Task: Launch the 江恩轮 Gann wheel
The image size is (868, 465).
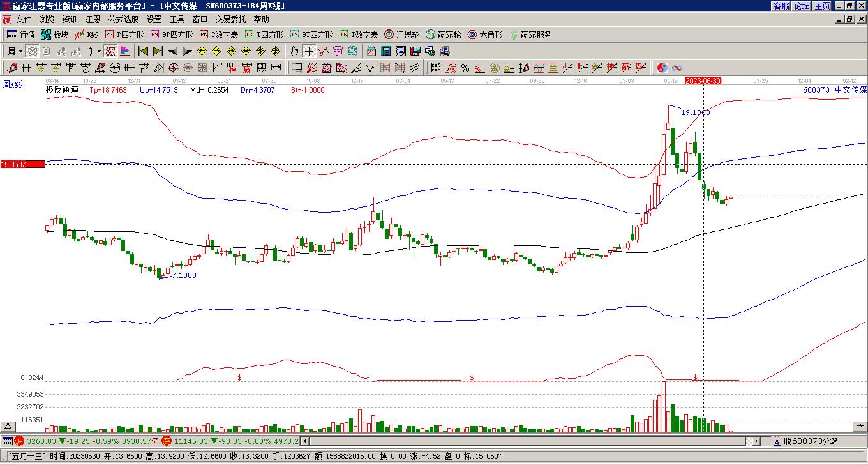Action: tap(402, 34)
